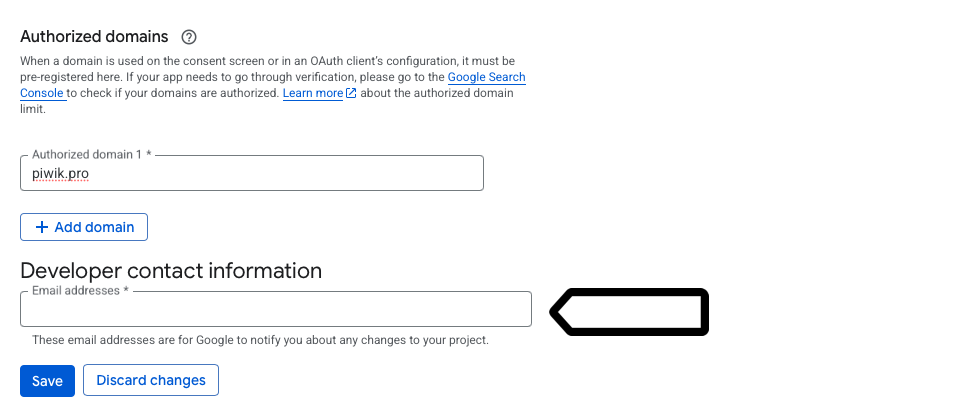
Task: Click the piwik.pro domain text
Action: coord(62,173)
